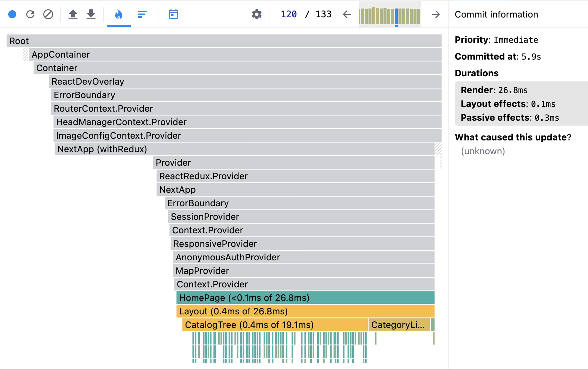Click the blue record profiling button
Image resolution: width=588 pixels, height=370 pixels.
pos(12,14)
